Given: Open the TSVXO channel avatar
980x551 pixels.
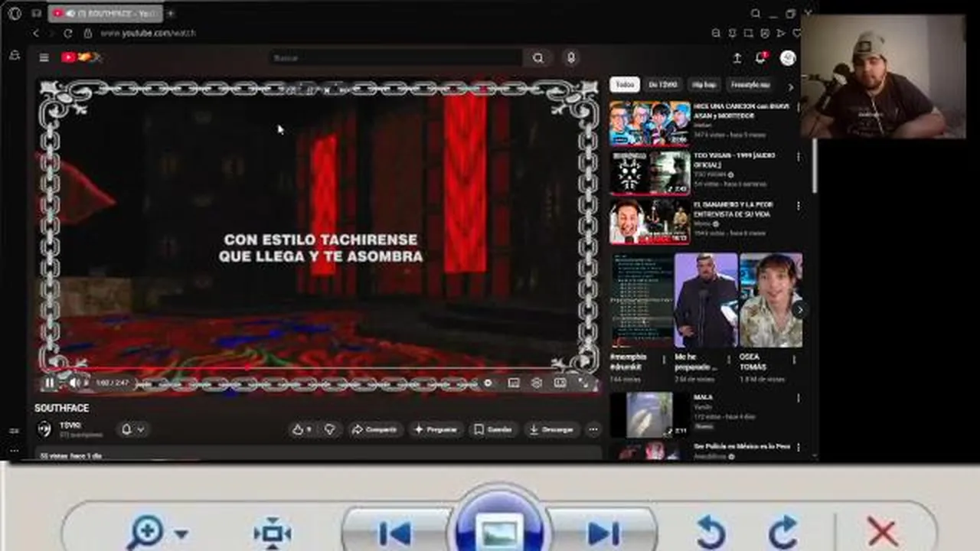Looking at the screenshot, I should point(44,429).
